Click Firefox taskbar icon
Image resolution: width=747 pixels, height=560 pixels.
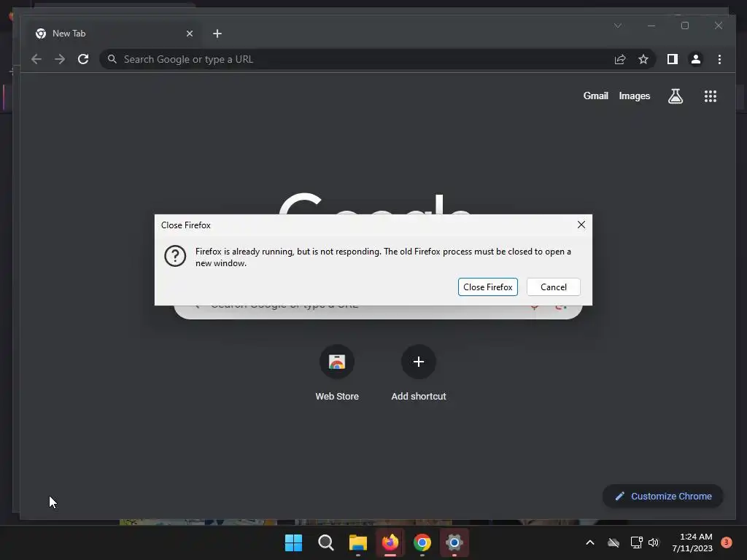(x=390, y=542)
